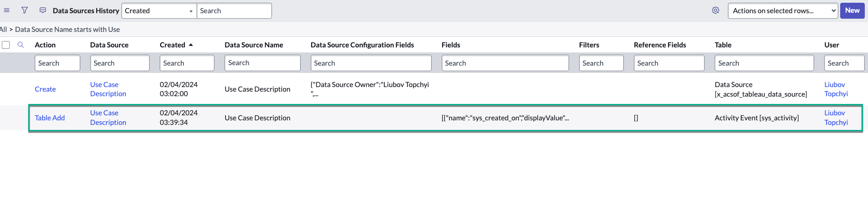Click the Data Source Owner configuration cell
Screen dimensions: 868x217
pos(370,89)
